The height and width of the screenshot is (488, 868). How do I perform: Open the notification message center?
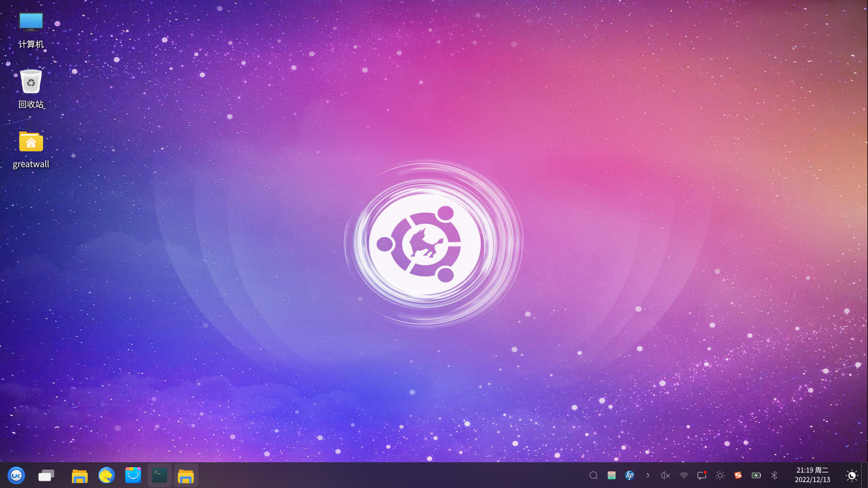pyautogui.click(x=702, y=475)
